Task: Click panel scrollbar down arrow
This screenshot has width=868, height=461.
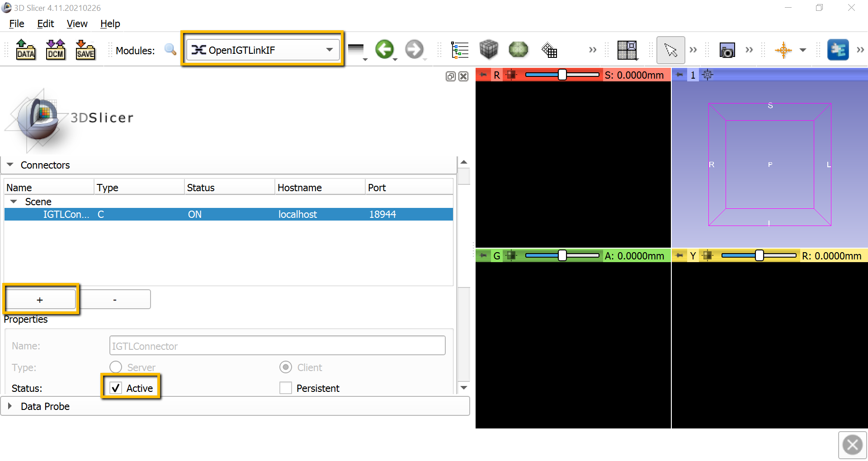Action: click(x=464, y=388)
